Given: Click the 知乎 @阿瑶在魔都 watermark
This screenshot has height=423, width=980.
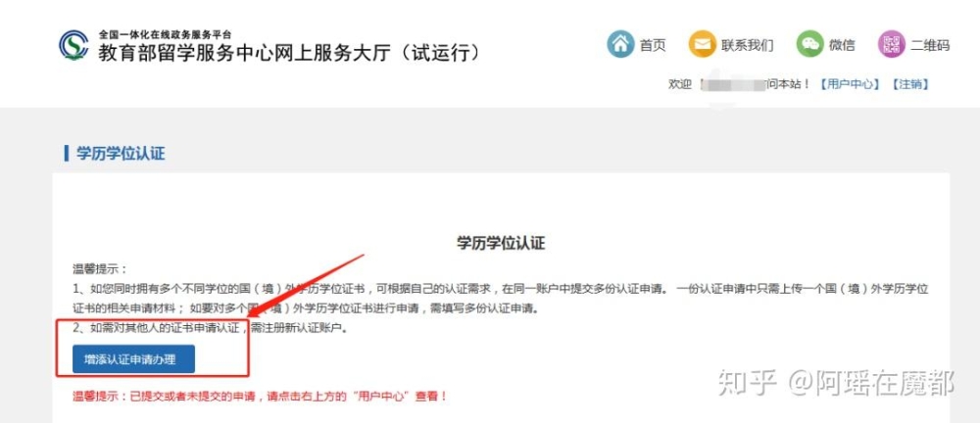Looking at the screenshot, I should pos(836,383).
